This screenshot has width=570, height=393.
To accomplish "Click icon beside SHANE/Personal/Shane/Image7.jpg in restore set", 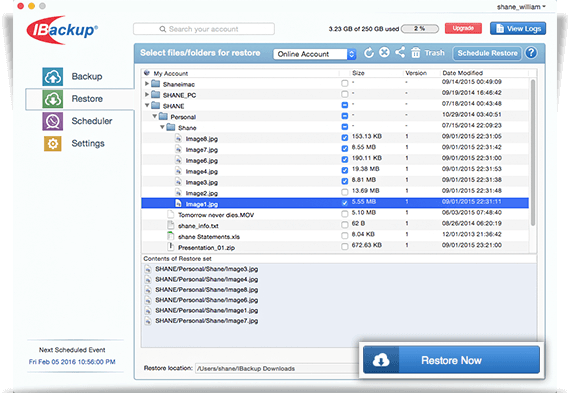I will click(148, 321).
